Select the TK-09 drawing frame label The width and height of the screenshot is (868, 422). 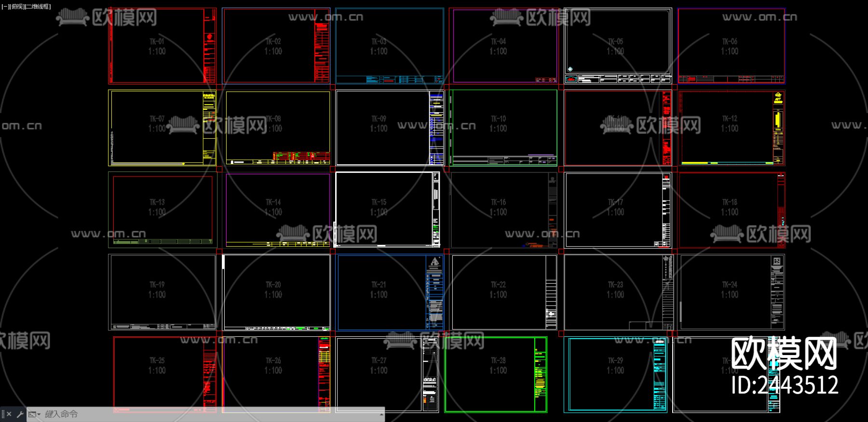[x=379, y=119]
